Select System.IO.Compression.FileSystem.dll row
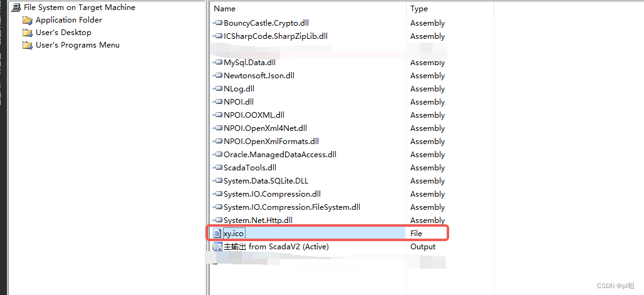Viewport: 644px width, 295px height. coord(291,207)
